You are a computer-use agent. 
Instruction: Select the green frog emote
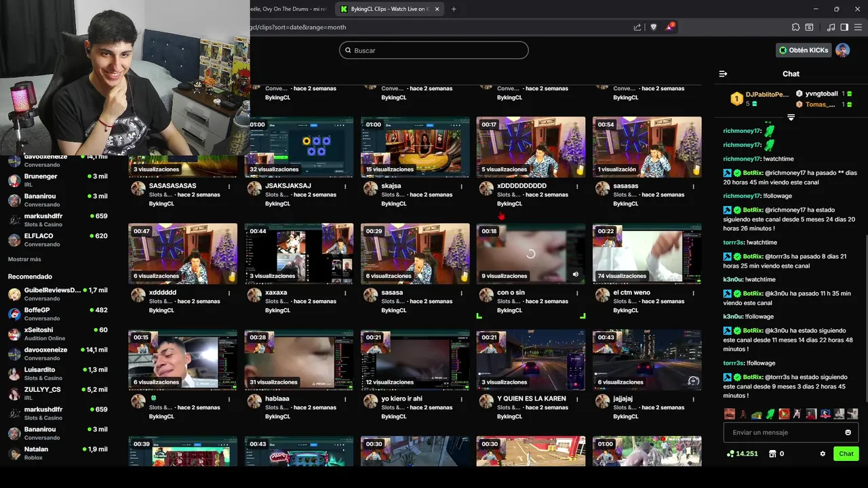pos(770,413)
